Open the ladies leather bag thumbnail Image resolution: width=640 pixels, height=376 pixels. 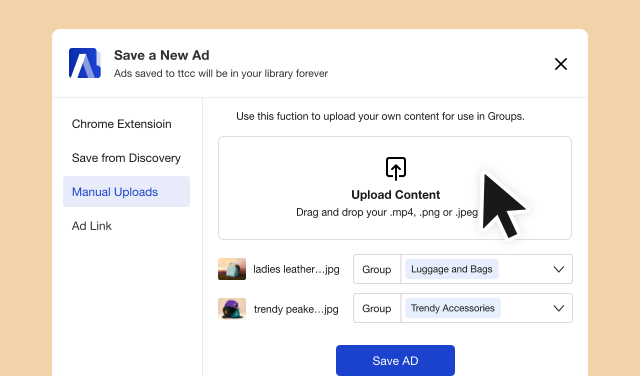pyautogui.click(x=232, y=269)
